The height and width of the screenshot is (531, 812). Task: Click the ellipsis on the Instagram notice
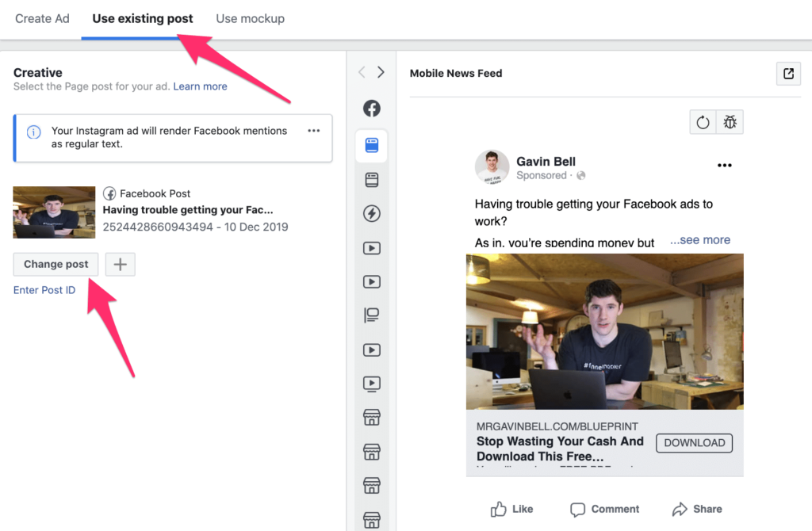[314, 132]
